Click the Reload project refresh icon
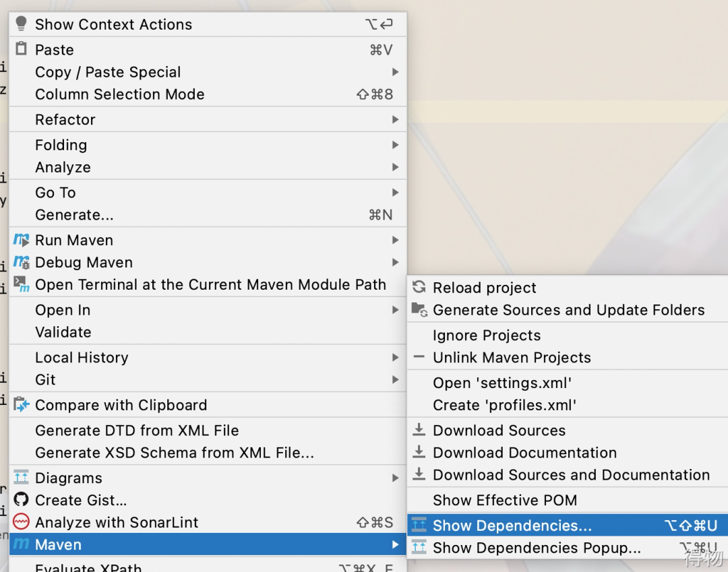The image size is (728, 572). coord(419,288)
